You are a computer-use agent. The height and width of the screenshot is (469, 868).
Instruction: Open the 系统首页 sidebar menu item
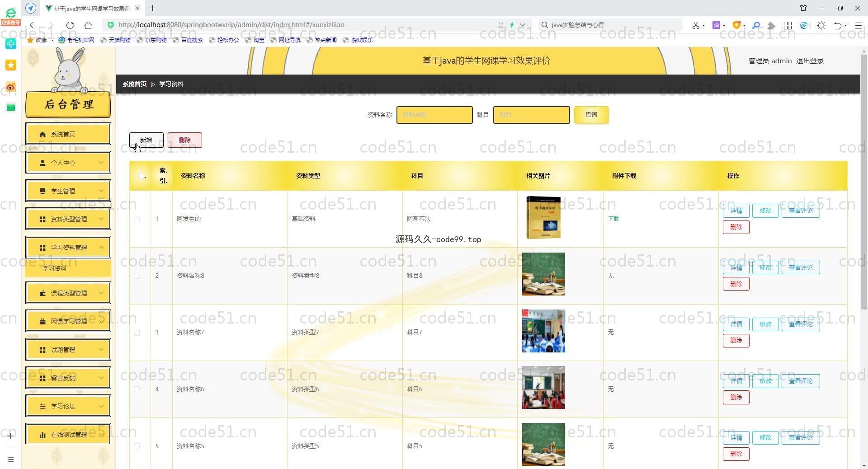(x=68, y=134)
